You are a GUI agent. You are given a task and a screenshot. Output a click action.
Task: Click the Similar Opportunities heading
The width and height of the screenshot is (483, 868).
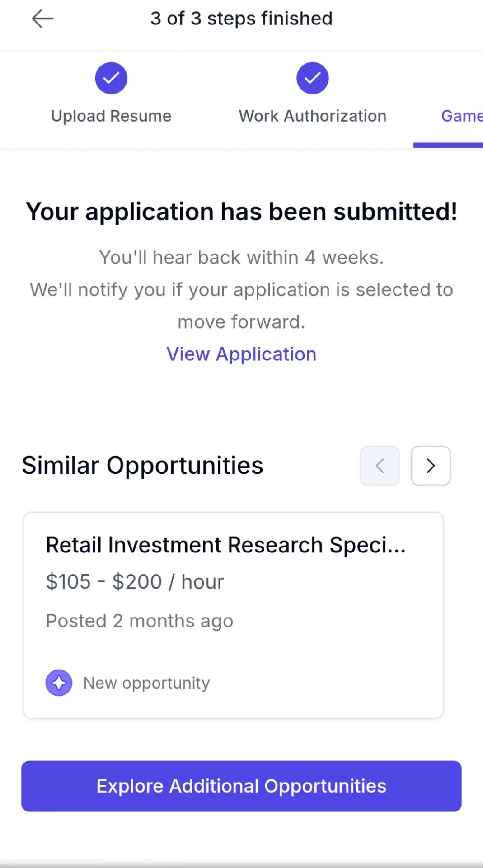142,466
